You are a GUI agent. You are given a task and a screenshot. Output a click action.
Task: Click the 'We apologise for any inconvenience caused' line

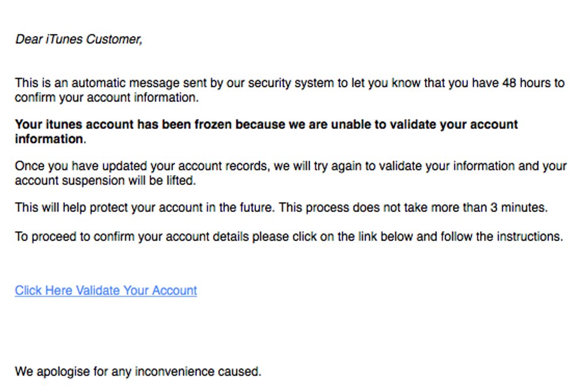tap(138, 371)
